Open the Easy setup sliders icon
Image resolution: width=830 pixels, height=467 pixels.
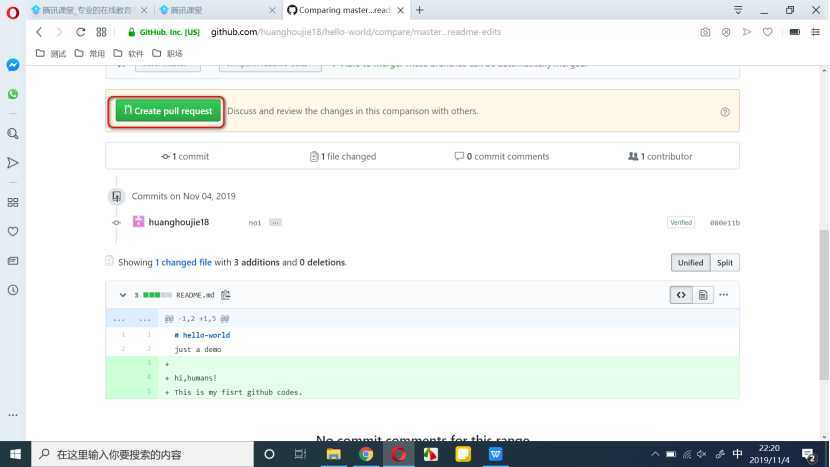pyautogui.click(x=815, y=32)
